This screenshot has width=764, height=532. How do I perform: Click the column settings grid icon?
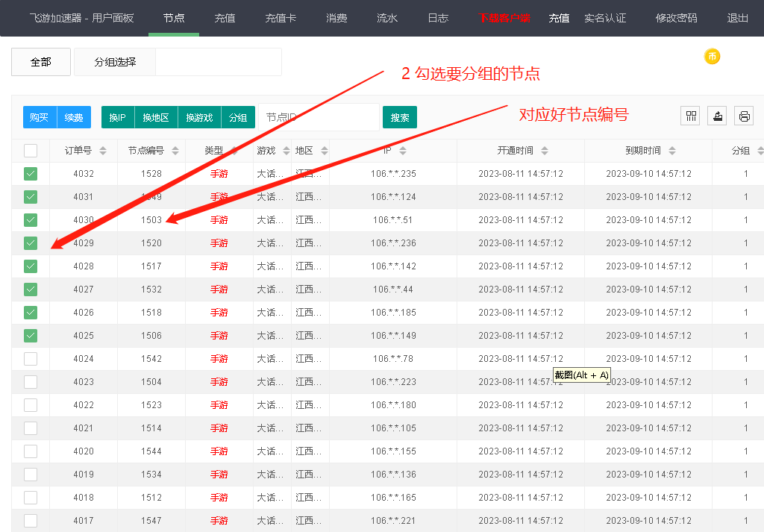click(690, 116)
